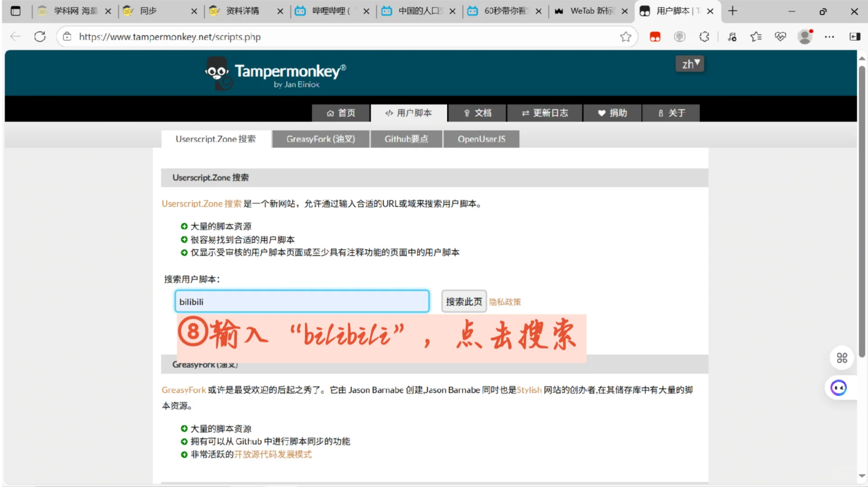The width and height of the screenshot is (868, 487).
Task: Click the bilibili search input field
Action: pos(302,301)
